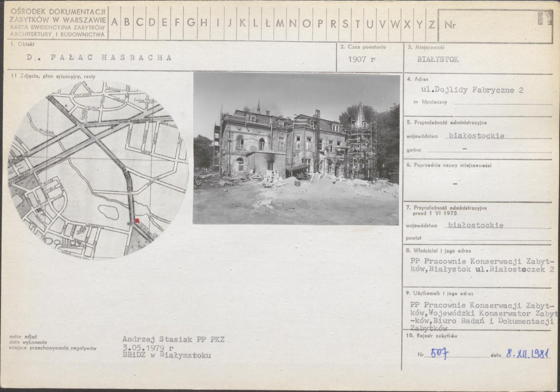The height and width of the screenshot is (392, 560).
Task: Select the locality value 'BIAŁYSTOK'
Action: [x=438, y=59]
